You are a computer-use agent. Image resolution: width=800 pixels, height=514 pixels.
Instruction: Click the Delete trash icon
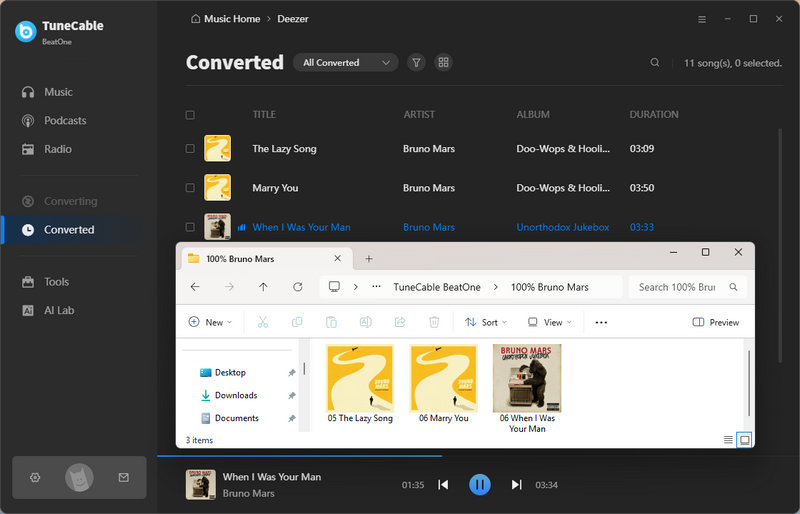434,322
